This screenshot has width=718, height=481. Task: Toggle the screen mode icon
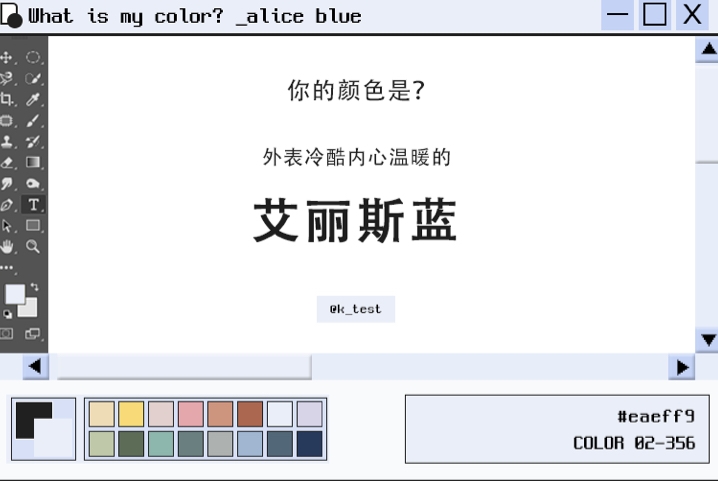[33, 333]
